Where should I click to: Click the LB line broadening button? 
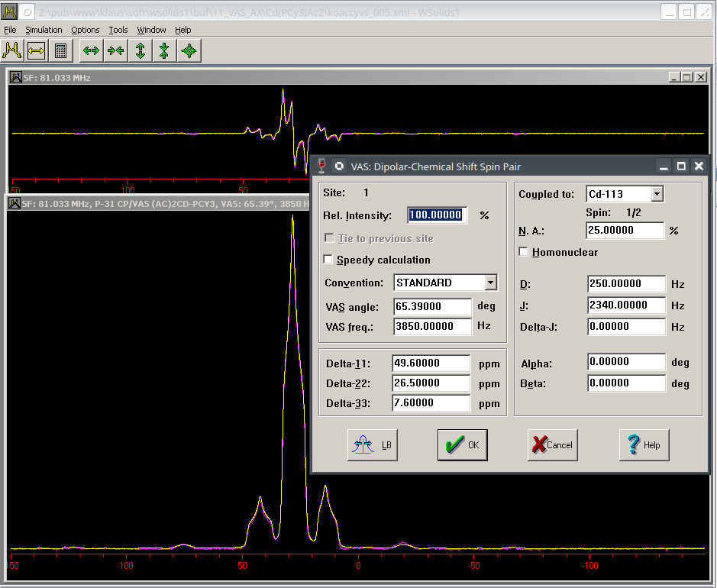pyautogui.click(x=372, y=444)
